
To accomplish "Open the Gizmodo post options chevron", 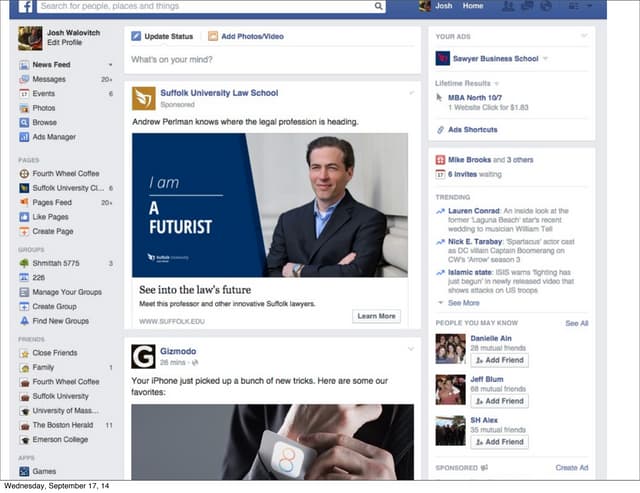I will tap(411, 349).
